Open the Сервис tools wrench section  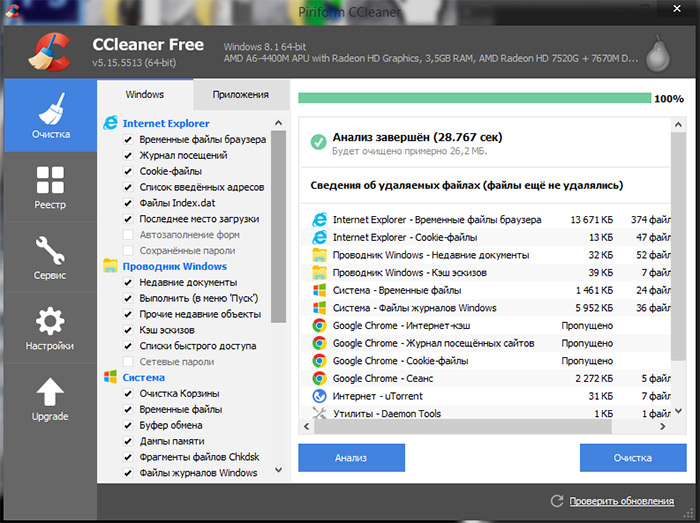coord(50,257)
